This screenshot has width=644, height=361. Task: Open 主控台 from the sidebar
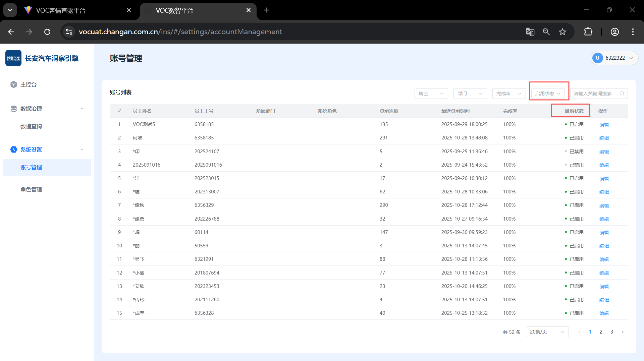(x=29, y=84)
